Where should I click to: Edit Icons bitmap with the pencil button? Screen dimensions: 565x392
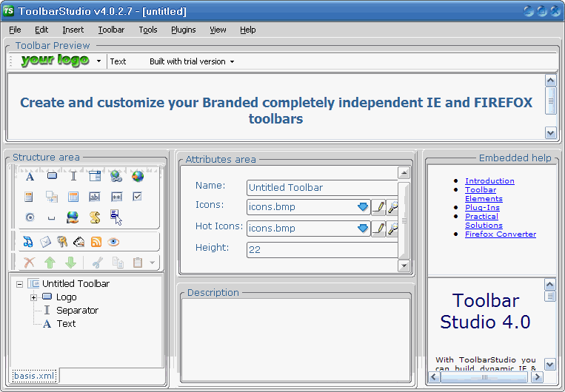[378, 207]
